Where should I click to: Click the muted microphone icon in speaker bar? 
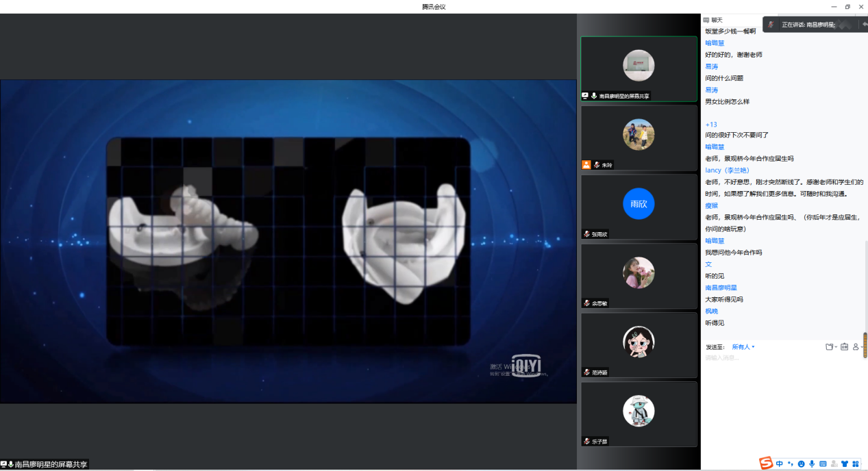[771, 25]
